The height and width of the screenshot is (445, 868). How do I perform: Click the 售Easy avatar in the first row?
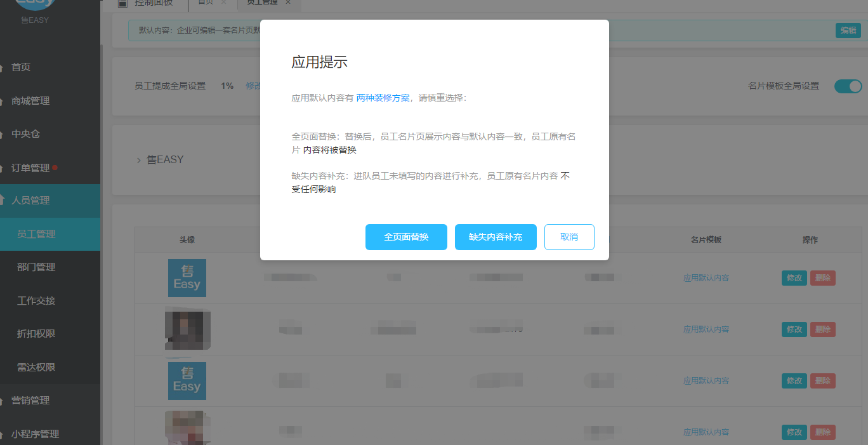click(x=187, y=278)
